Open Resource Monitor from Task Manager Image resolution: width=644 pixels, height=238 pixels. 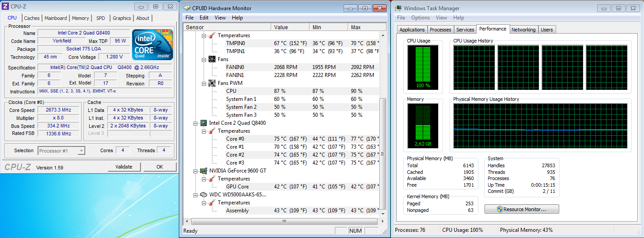522,209
